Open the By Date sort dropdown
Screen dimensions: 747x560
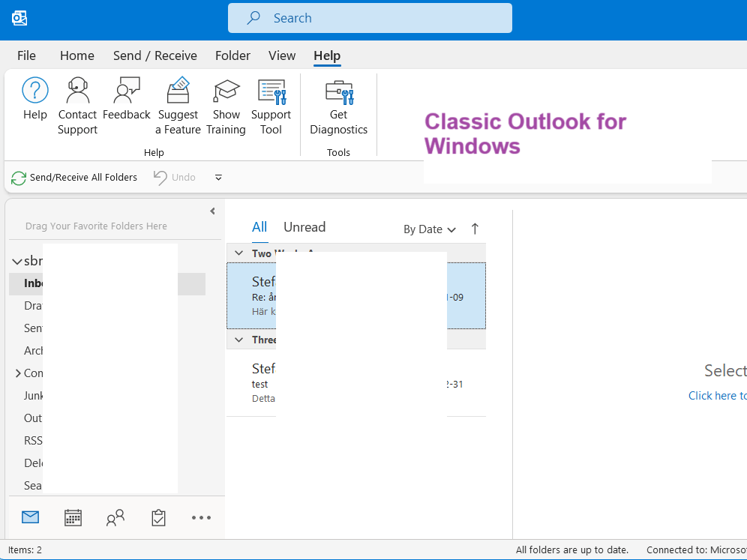(x=430, y=229)
